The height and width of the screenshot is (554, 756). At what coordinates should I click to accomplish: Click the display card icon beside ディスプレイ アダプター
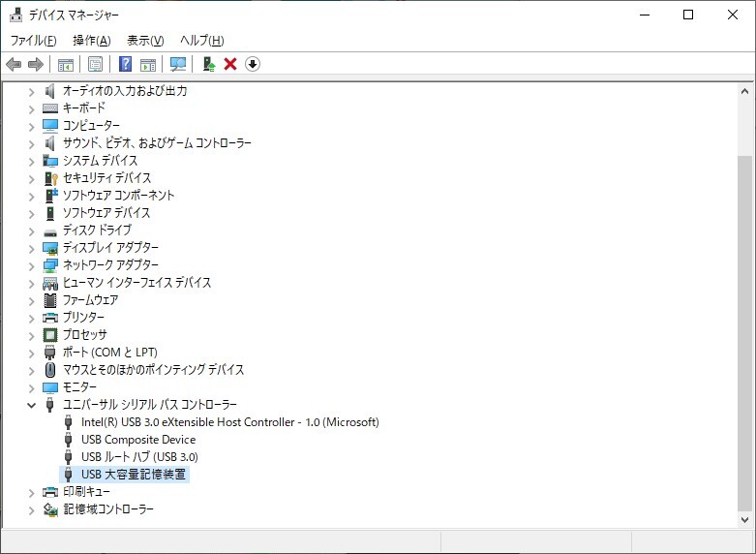(x=50, y=248)
